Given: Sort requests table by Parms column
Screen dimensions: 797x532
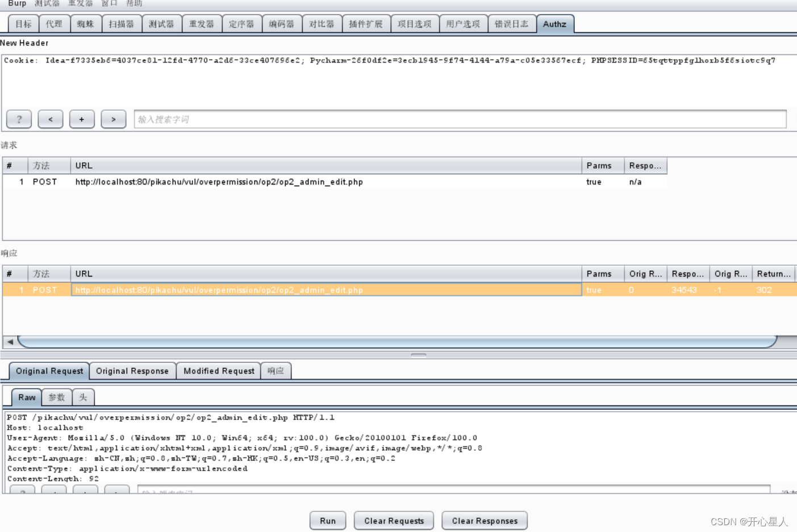Looking at the screenshot, I should tap(603, 166).
